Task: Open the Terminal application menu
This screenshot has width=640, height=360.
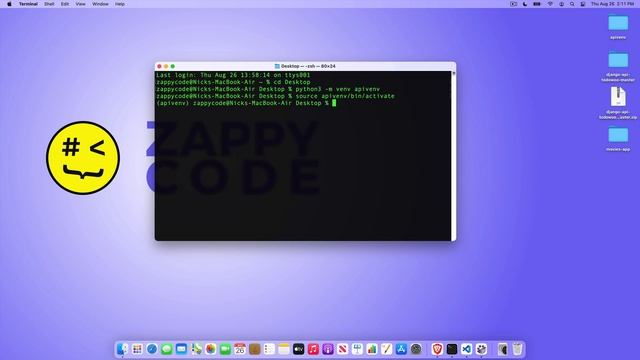Action: tap(28, 4)
